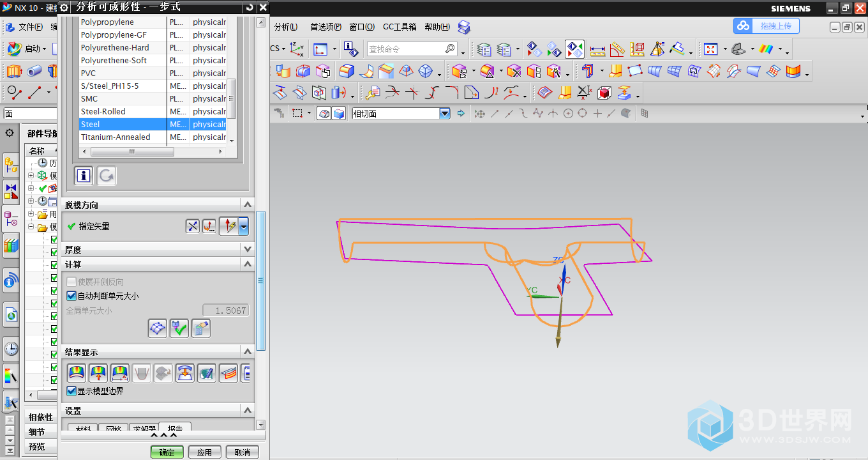
Task: Open the 窗口 menu
Action: coord(361,27)
